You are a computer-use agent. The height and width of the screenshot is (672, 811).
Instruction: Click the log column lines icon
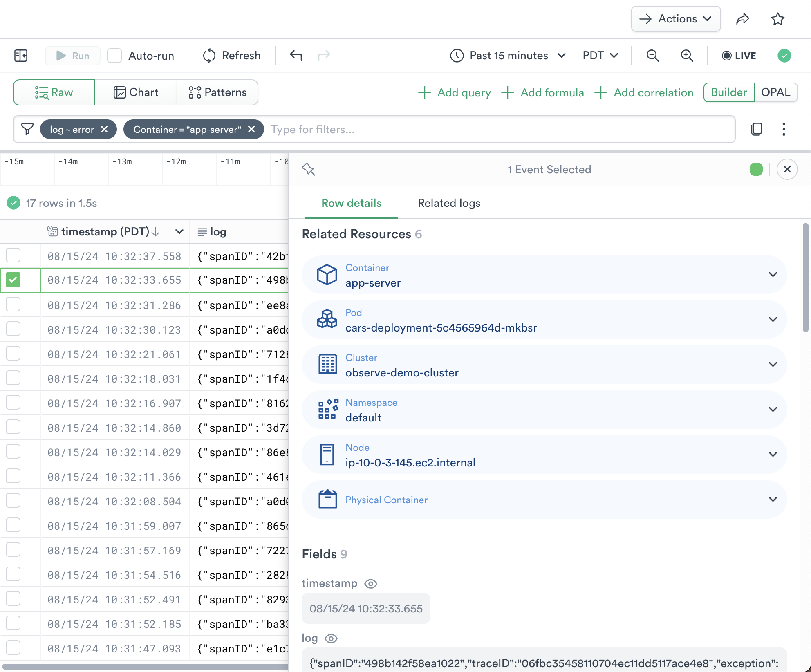pyautogui.click(x=202, y=232)
